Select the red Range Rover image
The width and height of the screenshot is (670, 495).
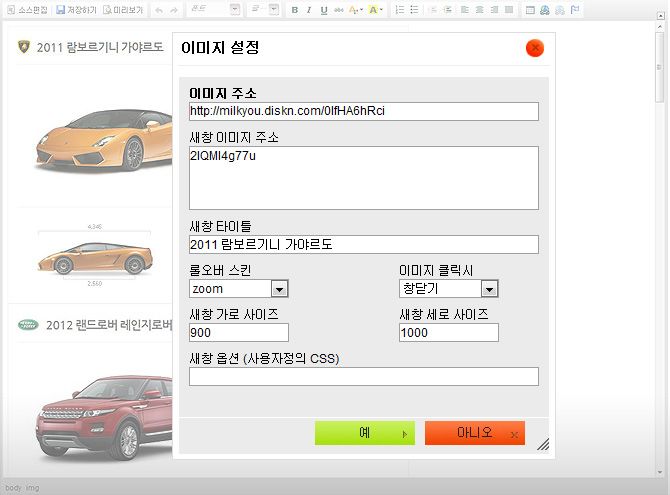pyautogui.click(x=105, y=417)
